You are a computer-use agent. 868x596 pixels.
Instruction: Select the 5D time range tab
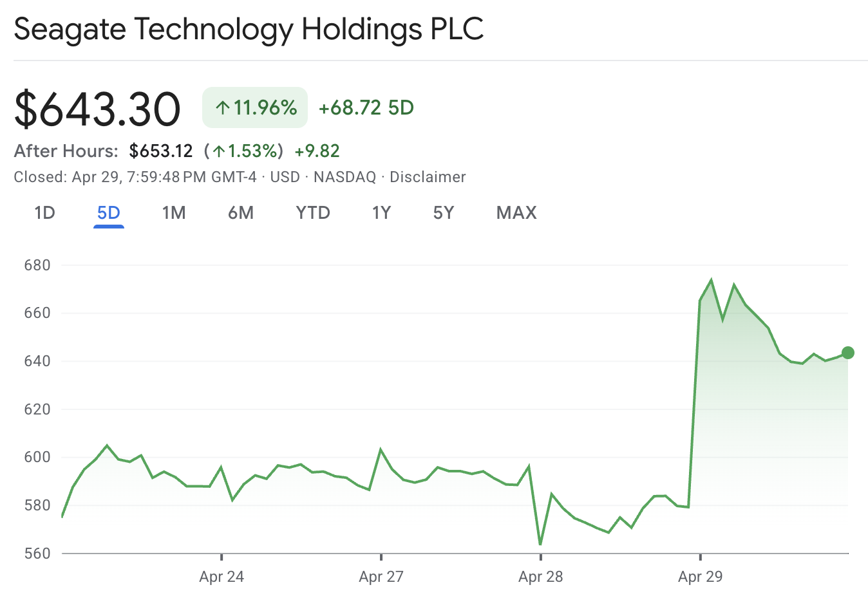pyautogui.click(x=109, y=213)
